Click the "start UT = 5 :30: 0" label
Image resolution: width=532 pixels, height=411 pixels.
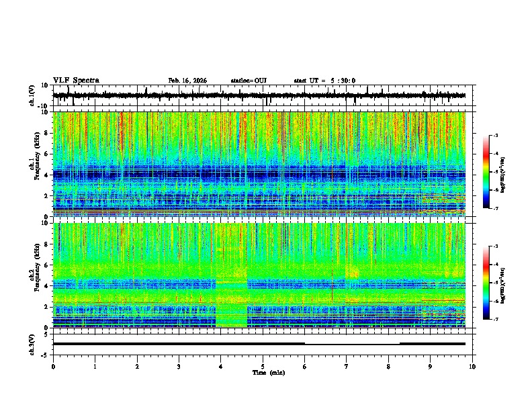pos(324,81)
